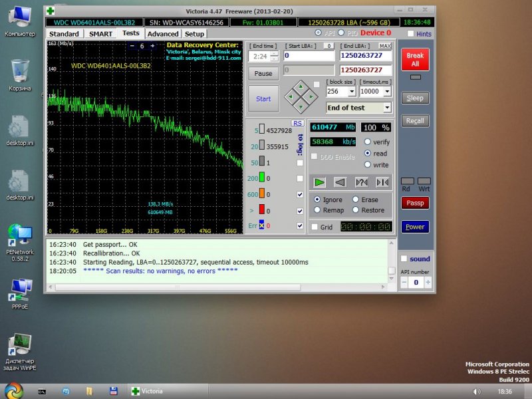Open the Advanced tab
This screenshot has width=532, height=399.
tap(163, 33)
